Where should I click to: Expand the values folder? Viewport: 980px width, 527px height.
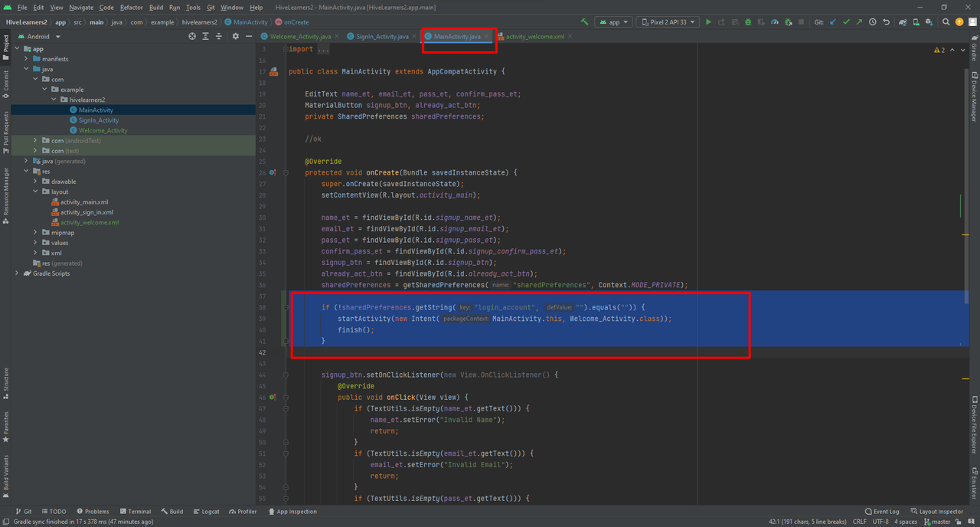pyautogui.click(x=35, y=243)
